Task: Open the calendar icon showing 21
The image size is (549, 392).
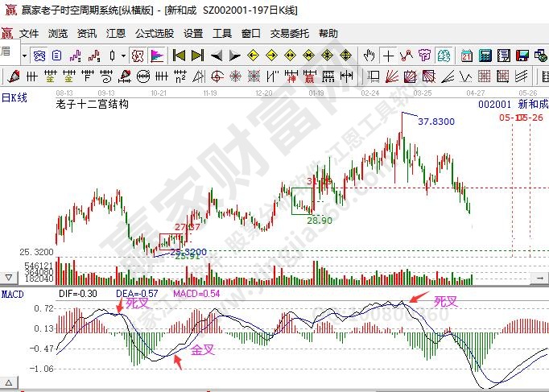Action: 467,56
